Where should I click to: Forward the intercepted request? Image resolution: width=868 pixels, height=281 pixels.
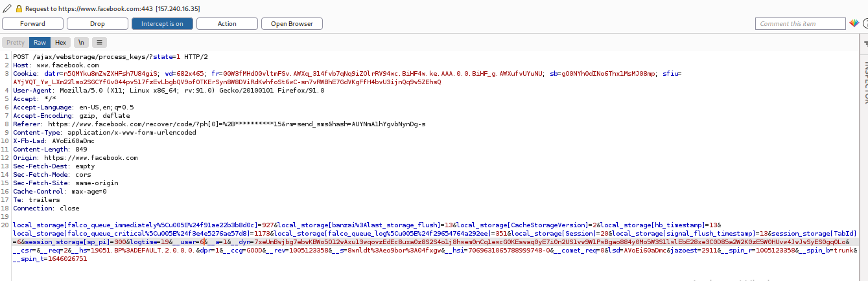(x=32, y=24)
